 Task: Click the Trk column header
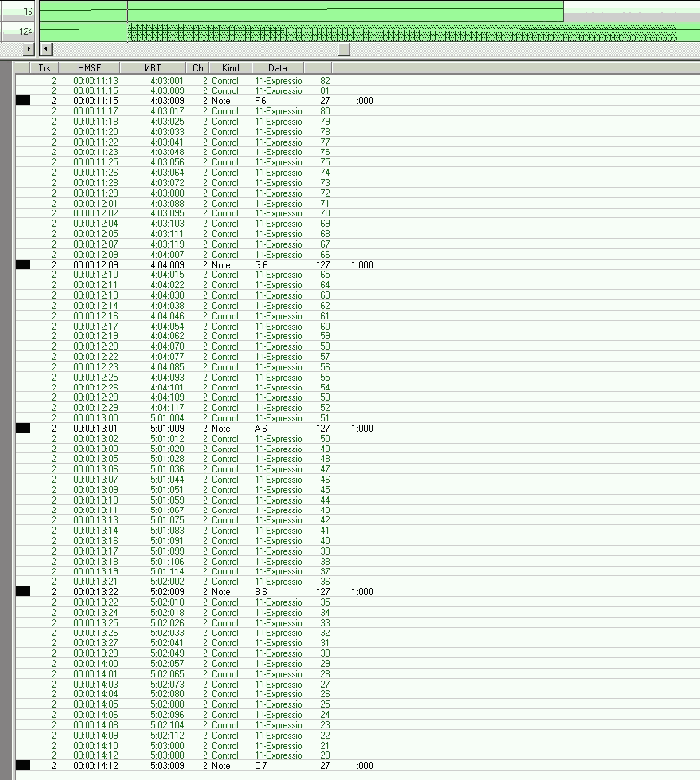(x=44, y=68)
